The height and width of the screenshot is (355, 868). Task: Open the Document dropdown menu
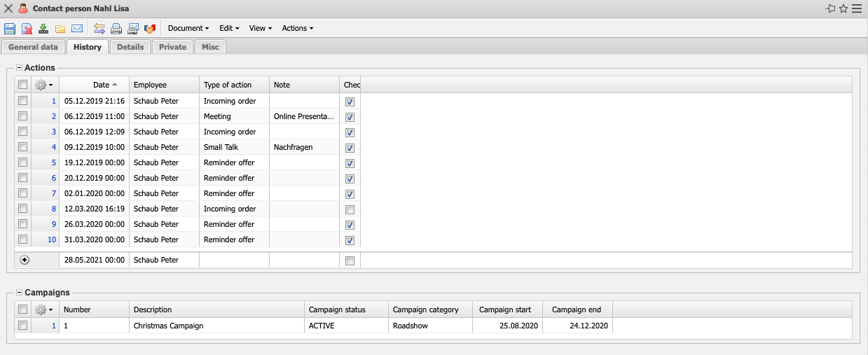[x=188, y=29]
